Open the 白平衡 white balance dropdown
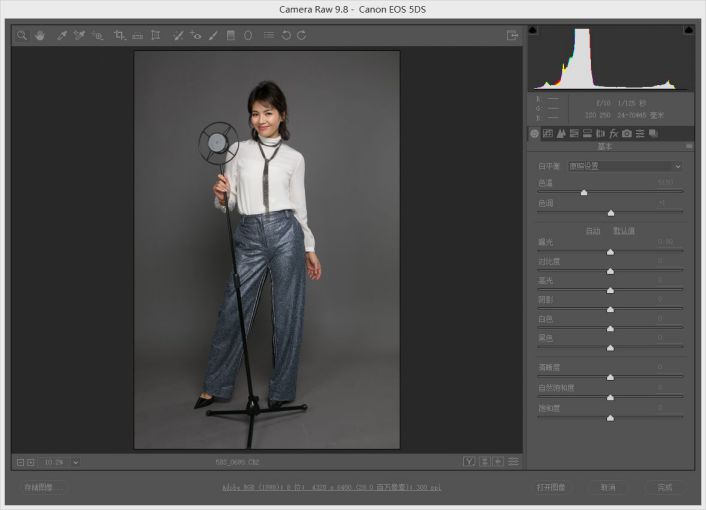Image resolution: width=706 pixels, height=510 pixels. tap(625, 166)
